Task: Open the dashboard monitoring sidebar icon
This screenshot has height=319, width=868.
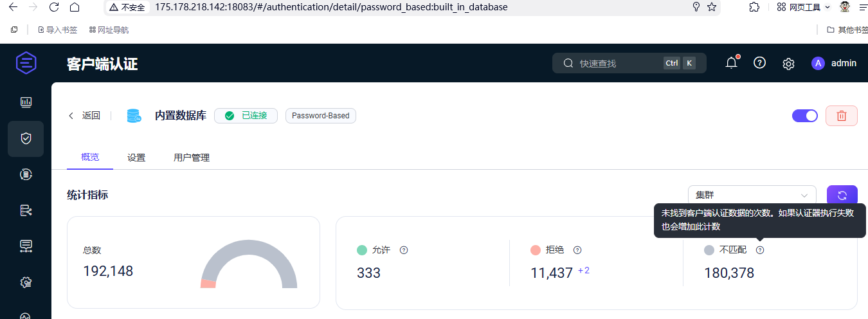Action: click(26, 102)
